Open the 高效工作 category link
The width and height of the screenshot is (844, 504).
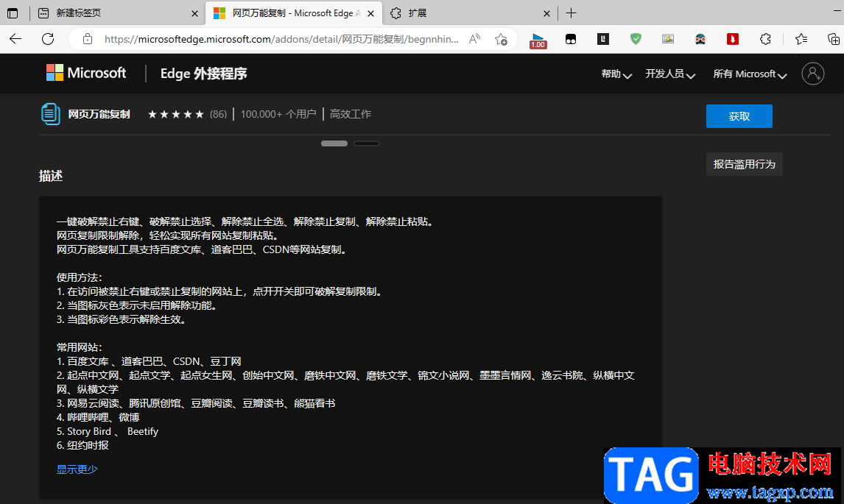351,114
